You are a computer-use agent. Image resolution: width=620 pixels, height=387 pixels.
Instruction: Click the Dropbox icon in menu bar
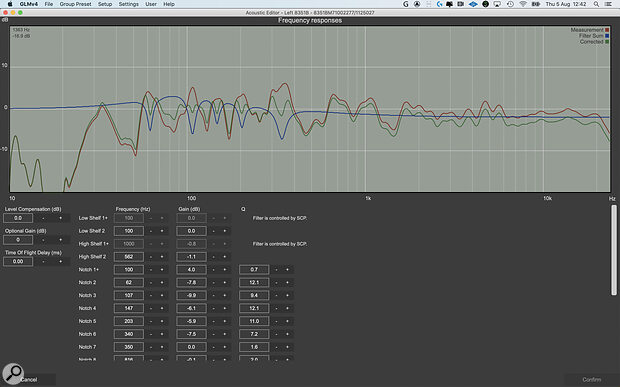[x=473, y=4]
